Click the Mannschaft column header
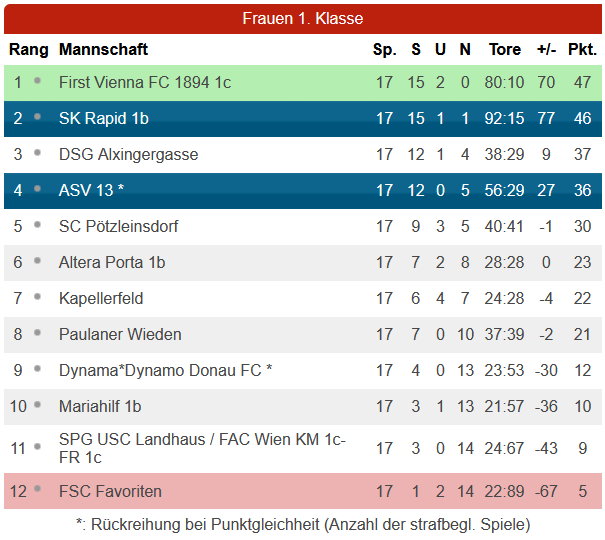The height and width of the screenshot is (540, 605). pos(103,49)
